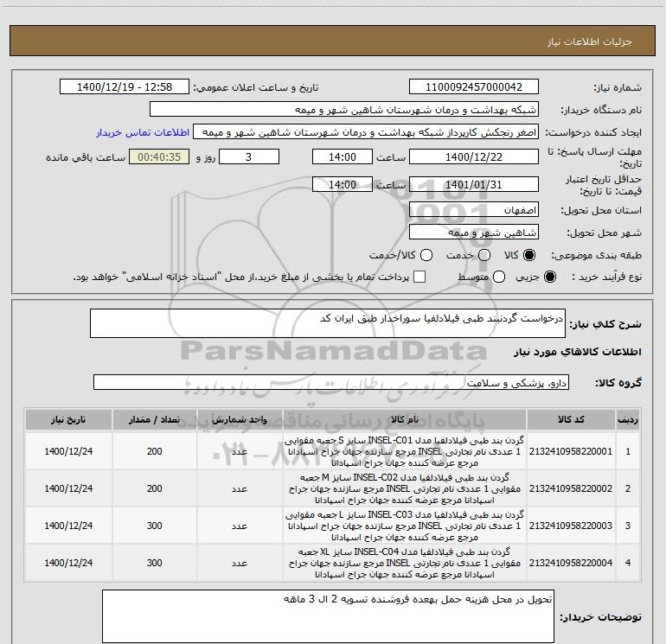666x644 pixels.
Task: Click the INSEL-C03 size L product name
Action: coord(405,526)
